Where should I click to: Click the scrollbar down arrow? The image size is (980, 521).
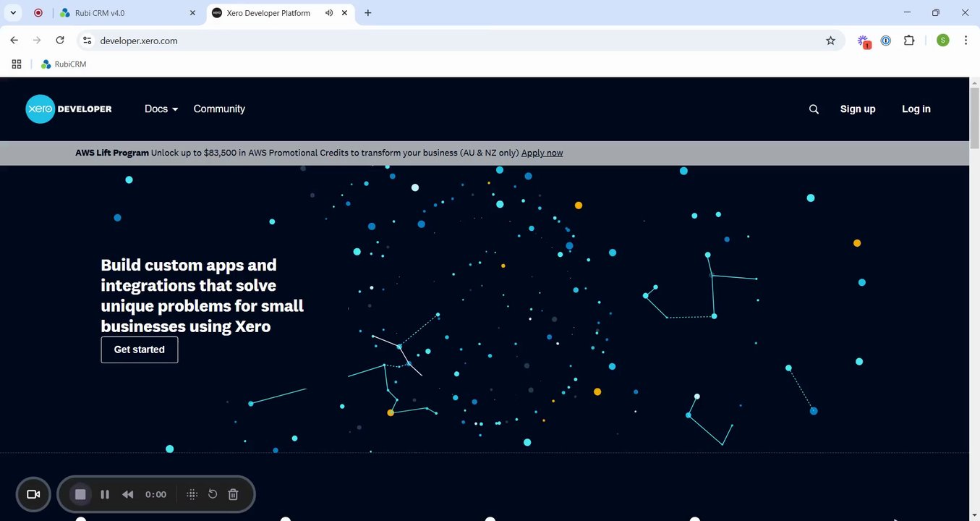pos(974,516)
